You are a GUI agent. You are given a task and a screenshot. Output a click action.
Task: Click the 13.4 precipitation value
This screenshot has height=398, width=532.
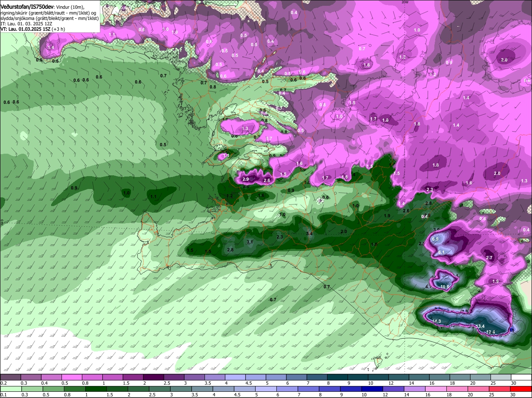480,327
